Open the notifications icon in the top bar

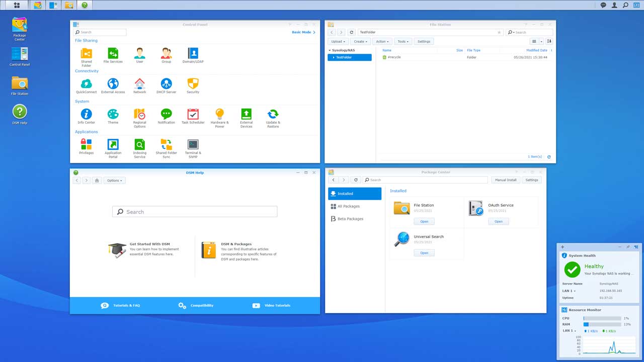(x=603, y=5)
